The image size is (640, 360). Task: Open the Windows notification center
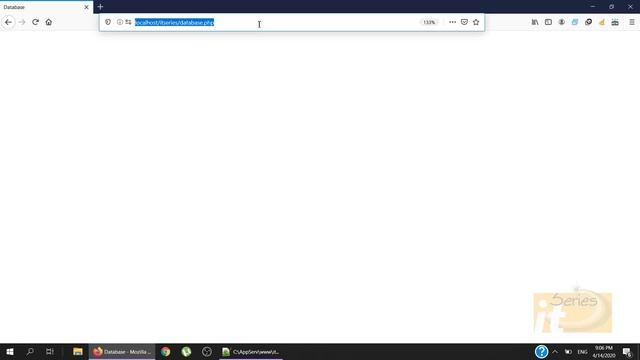point(627,351)
